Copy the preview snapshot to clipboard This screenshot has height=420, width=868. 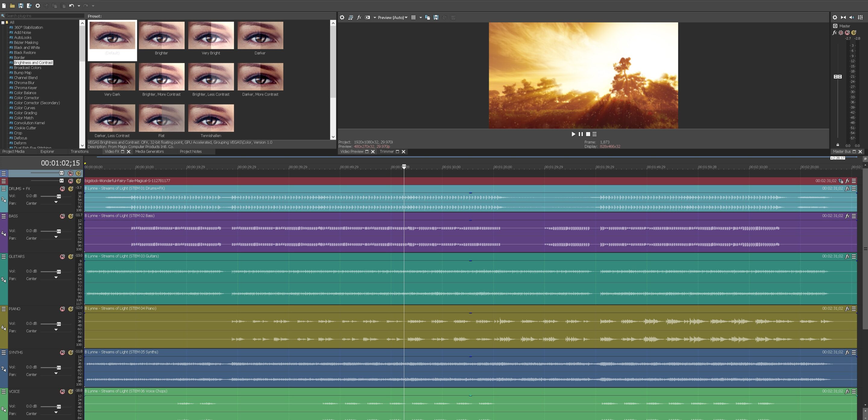[427, 17]
